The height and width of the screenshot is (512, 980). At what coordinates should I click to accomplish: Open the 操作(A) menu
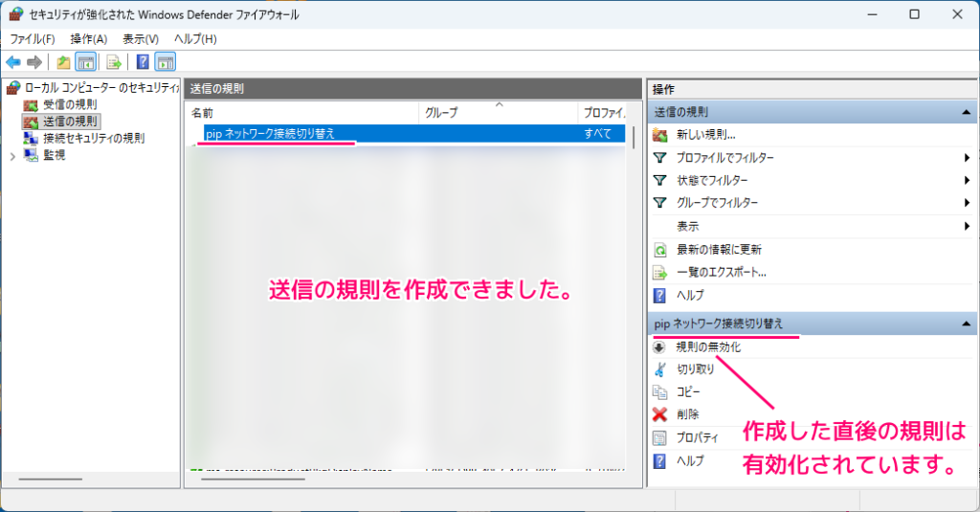[89, 39]
